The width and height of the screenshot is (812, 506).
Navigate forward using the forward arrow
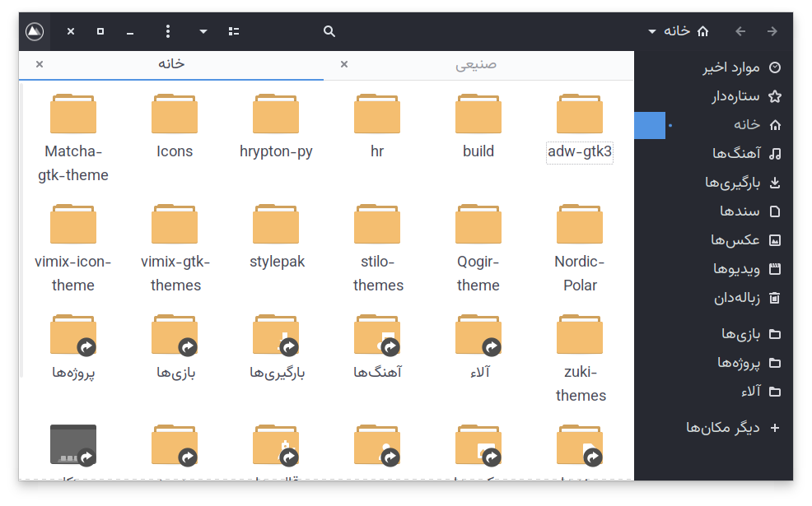(772, 30)
